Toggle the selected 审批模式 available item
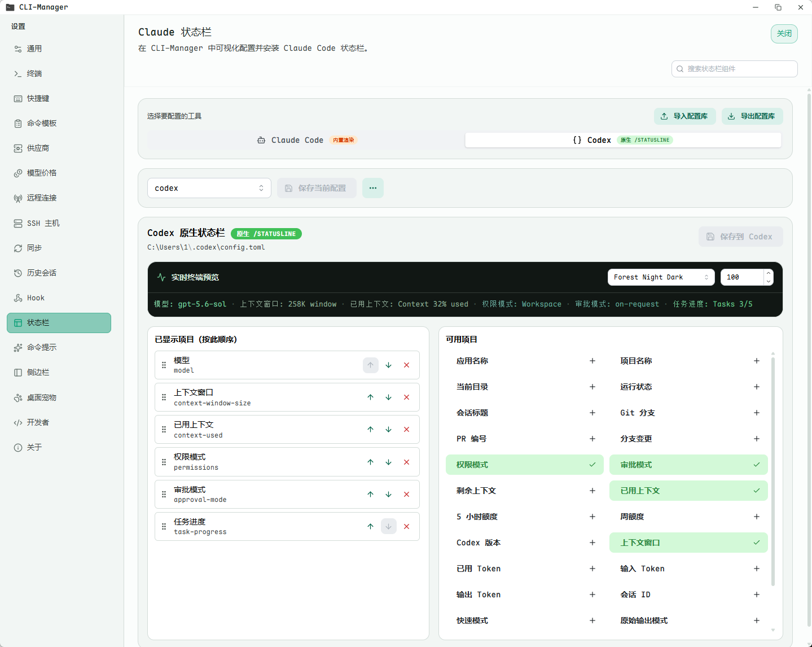This screenshot has height=647, width=812. [688, 465]
